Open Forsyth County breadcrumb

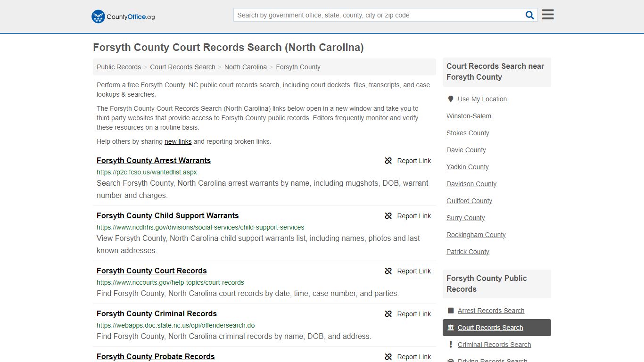point(298,67)
